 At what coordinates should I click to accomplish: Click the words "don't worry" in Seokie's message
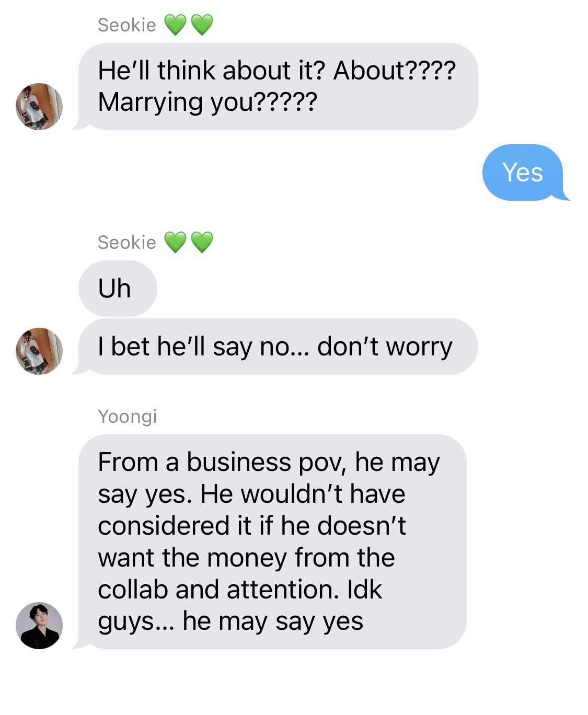pos(385,347)
